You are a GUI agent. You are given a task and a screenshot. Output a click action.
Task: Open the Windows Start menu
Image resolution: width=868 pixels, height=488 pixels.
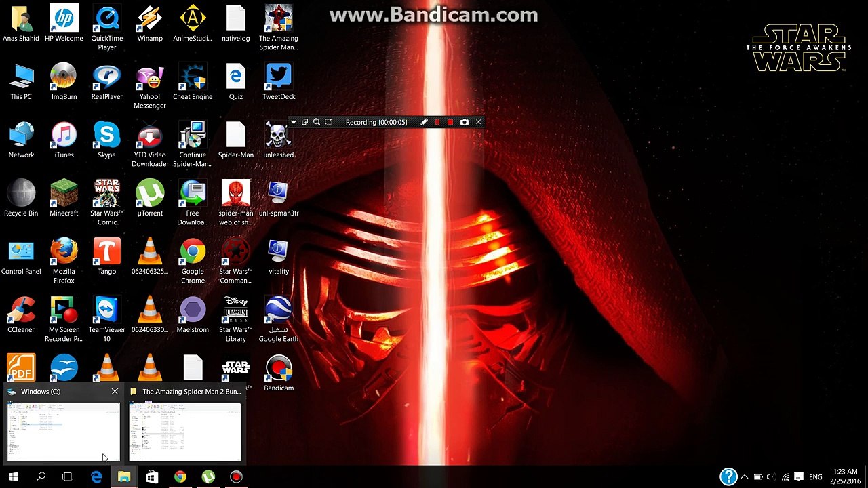13,477
